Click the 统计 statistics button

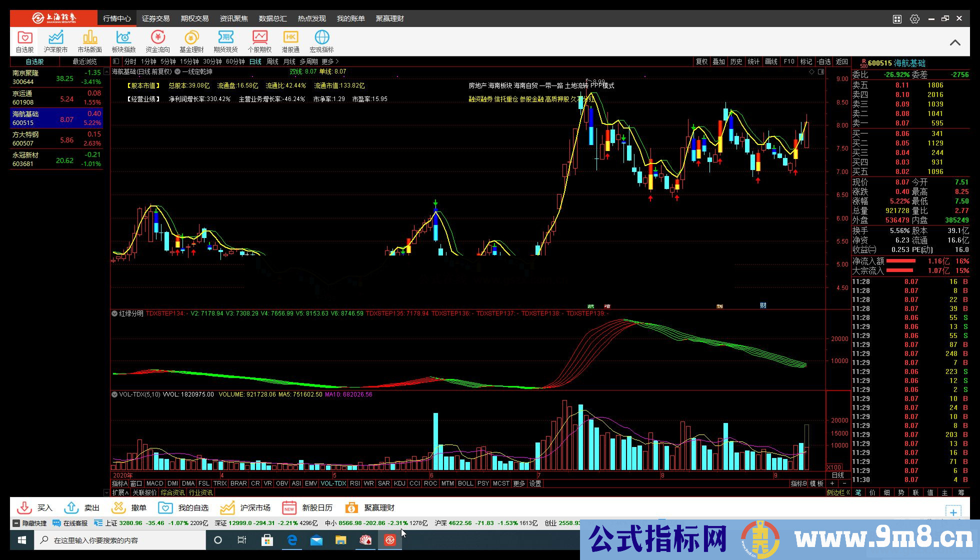(753, 61)
